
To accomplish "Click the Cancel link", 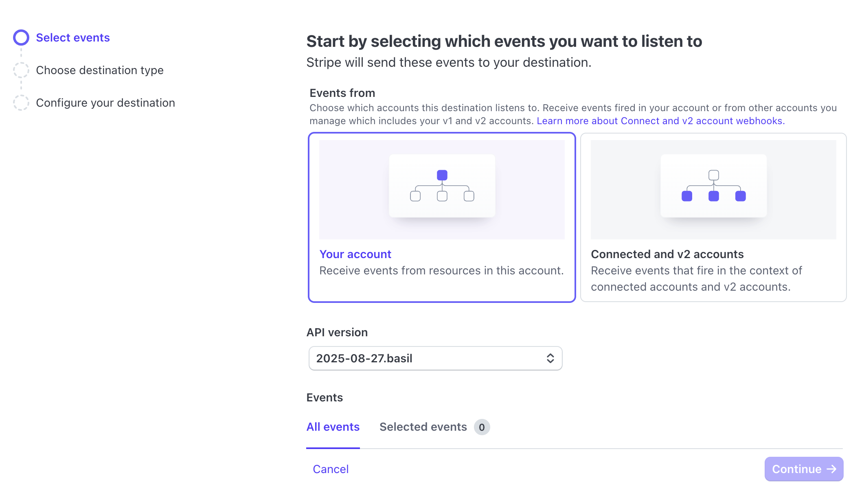I will 331,469.
